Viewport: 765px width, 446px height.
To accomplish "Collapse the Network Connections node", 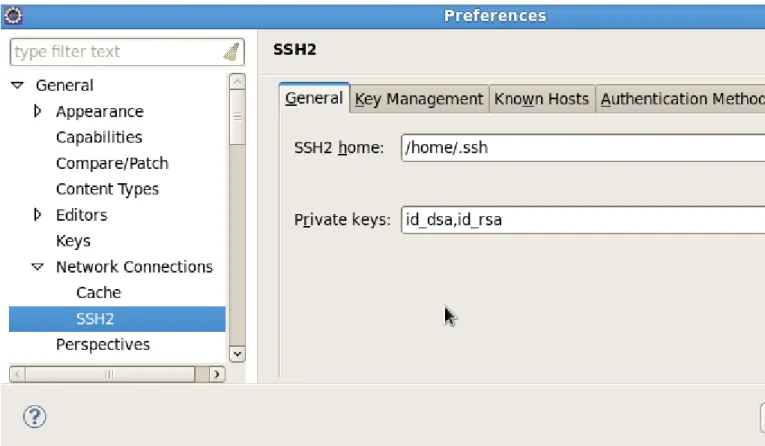I will click(38, 267).
